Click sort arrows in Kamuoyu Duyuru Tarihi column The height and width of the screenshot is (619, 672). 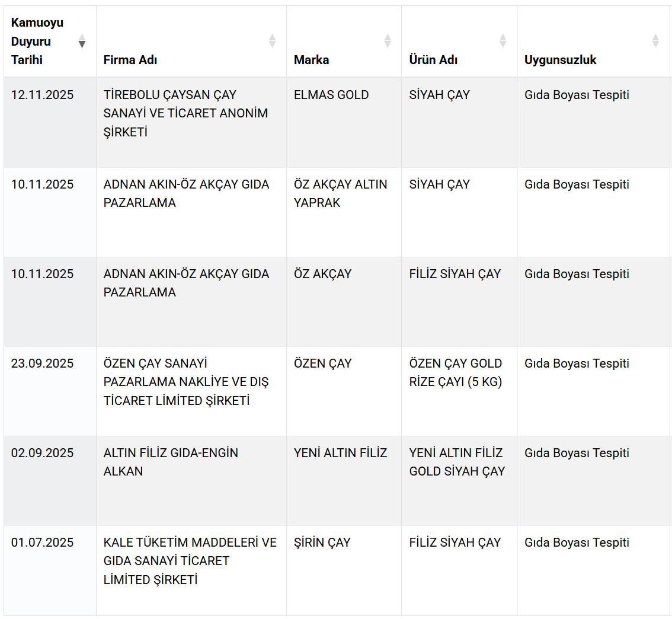(x=82, y=41)
